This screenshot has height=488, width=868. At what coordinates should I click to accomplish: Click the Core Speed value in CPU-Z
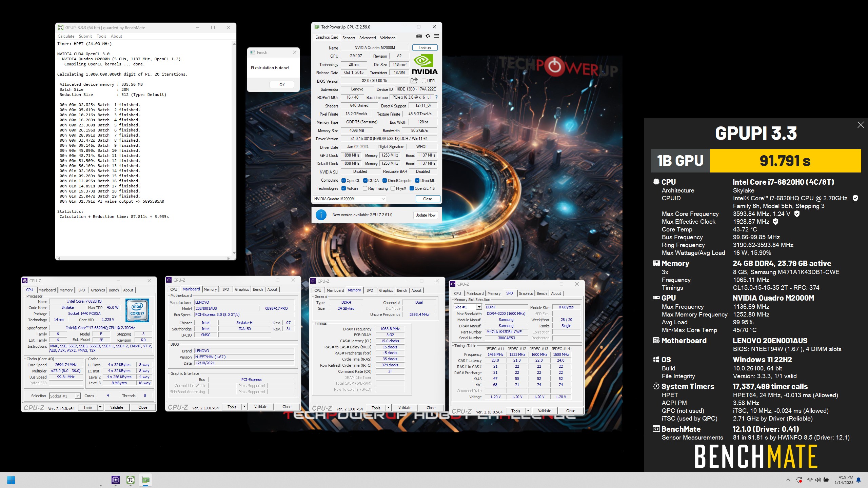(x=66, y=365)
